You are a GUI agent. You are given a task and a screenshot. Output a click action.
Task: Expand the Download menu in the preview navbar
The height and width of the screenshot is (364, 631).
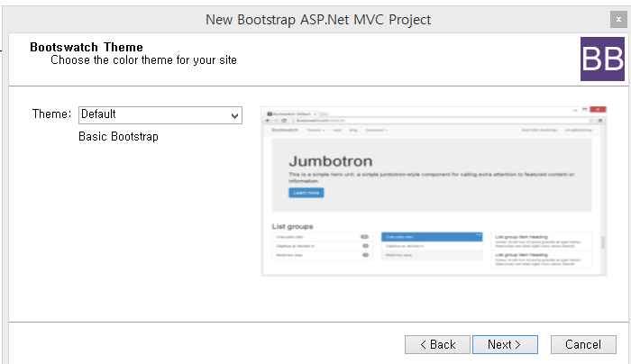pos(376,131)
